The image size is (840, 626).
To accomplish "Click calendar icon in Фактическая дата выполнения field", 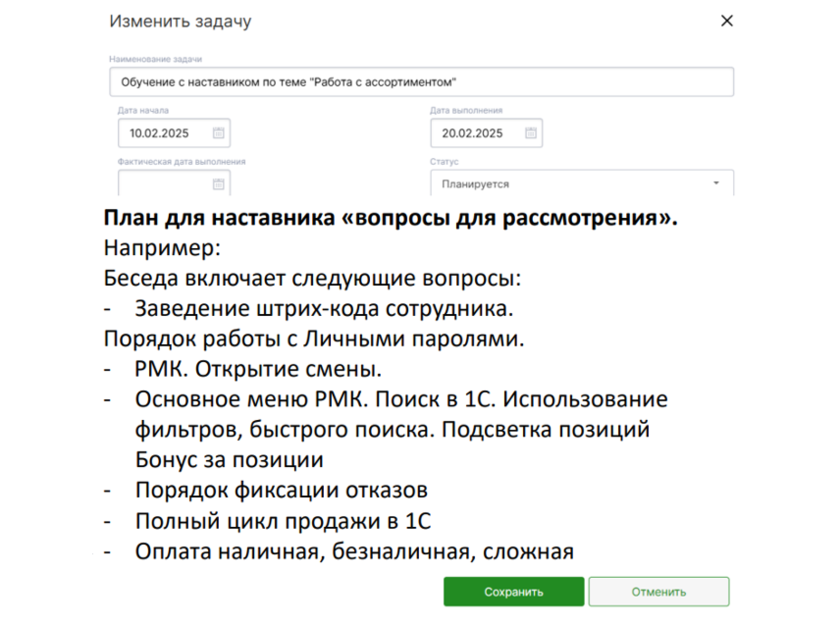I will 219,184.
